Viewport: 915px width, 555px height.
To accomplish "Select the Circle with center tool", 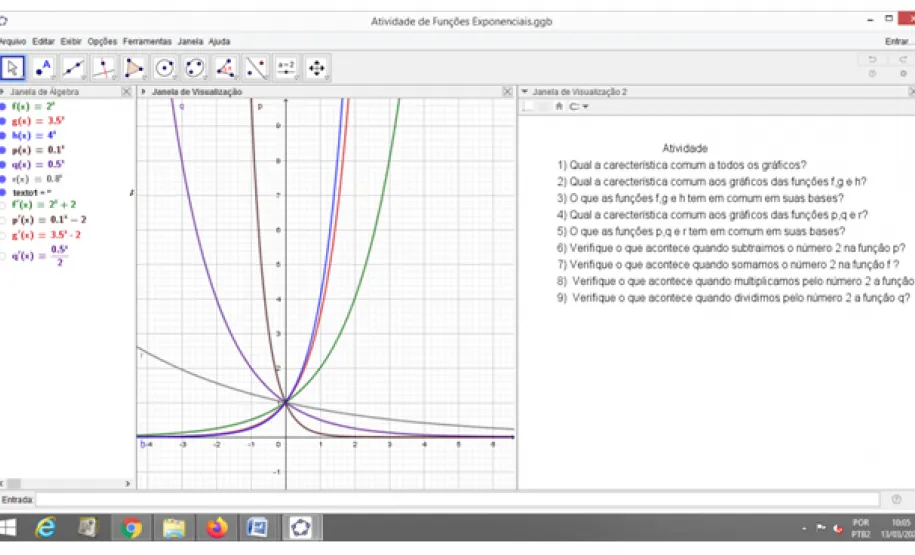I will (165, 68).
